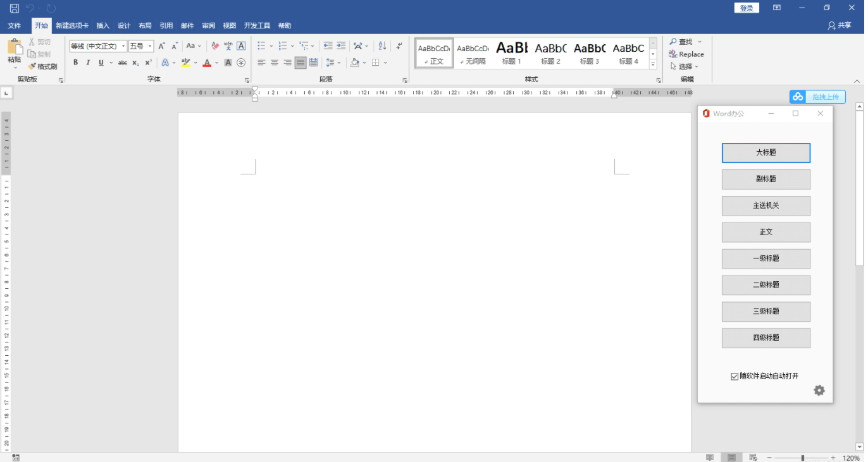The width and height of the screenshot is (868, 462).
Task: Open numbering list dropdown arrow
Action: point(292,46)
